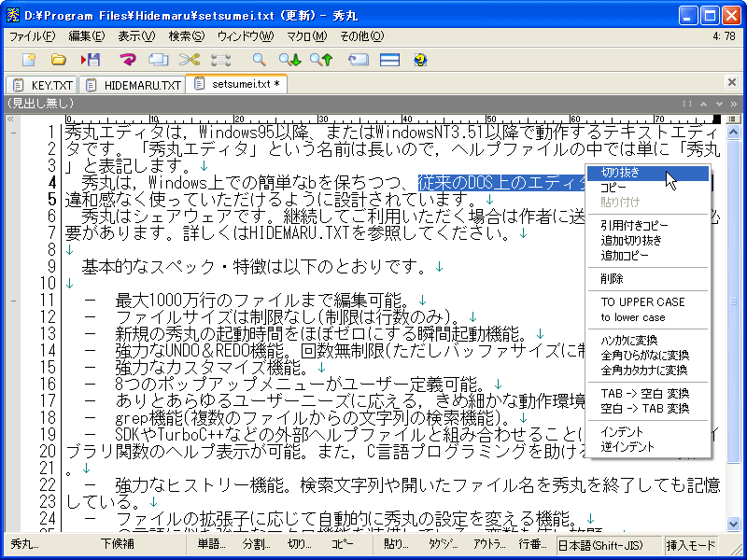The height and width of the screenshot is (560, 747).
Task: Click the toolbar icon right of the scissors
Action: click(220, 60)
